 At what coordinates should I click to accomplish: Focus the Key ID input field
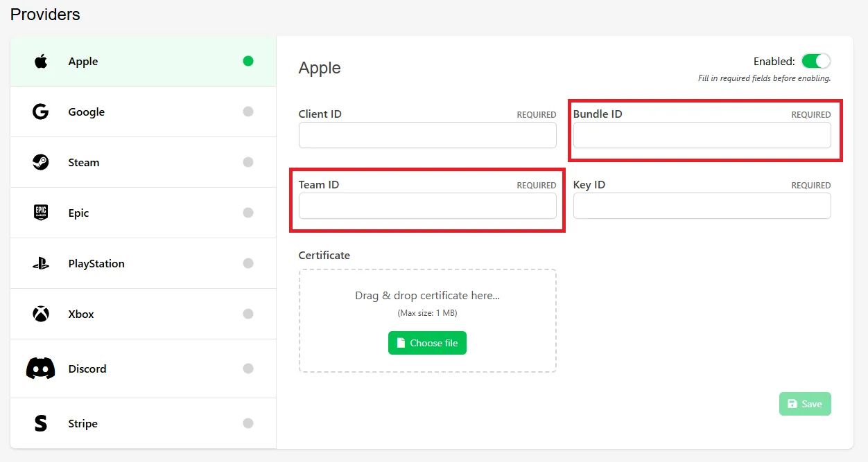pyautogui.click(x=702, y=206)
